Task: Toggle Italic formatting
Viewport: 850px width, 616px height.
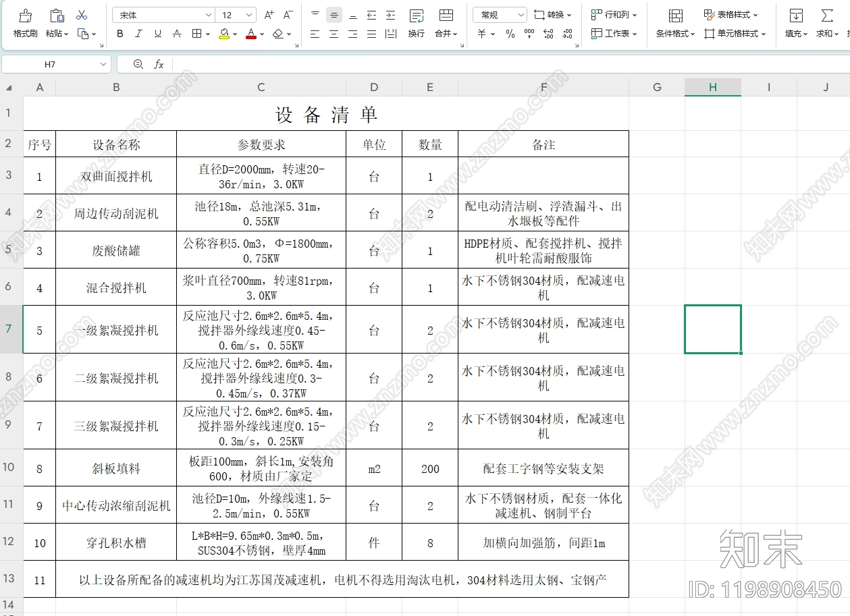Action: (x=138, y=34)
